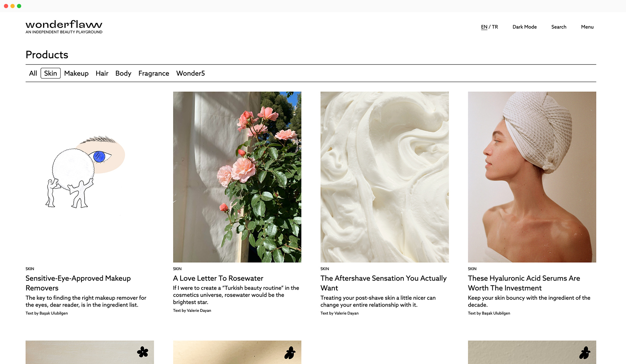This screenshot has height=364, width=626.
Task: Select EN language option
Action: coord(484,27)
